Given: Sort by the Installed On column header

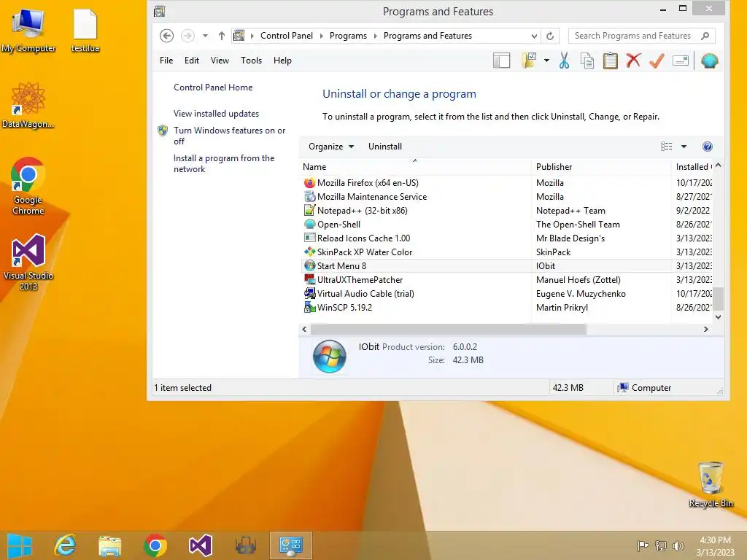Looking at the screenshot, I should click(x=692, y=167).
